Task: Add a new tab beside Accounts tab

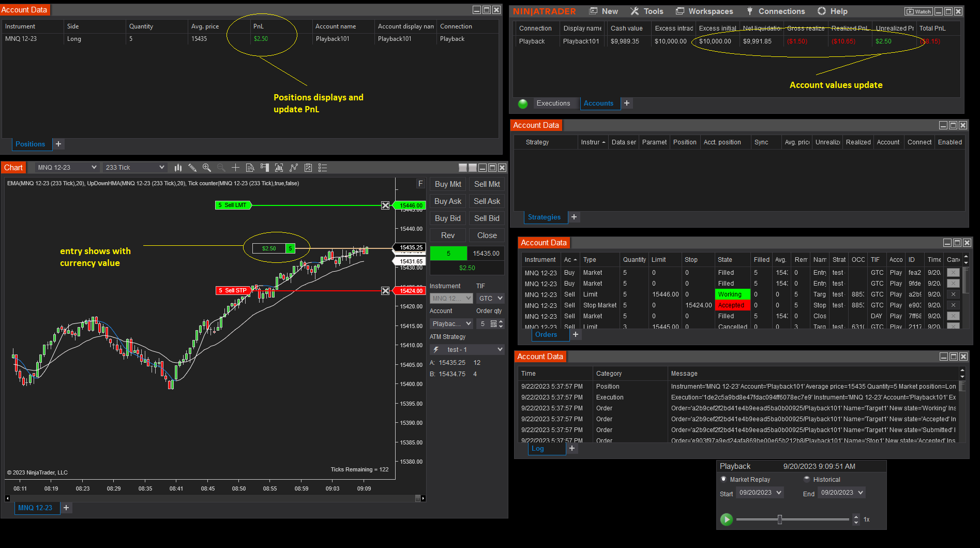Action: (x=627, y=103)
